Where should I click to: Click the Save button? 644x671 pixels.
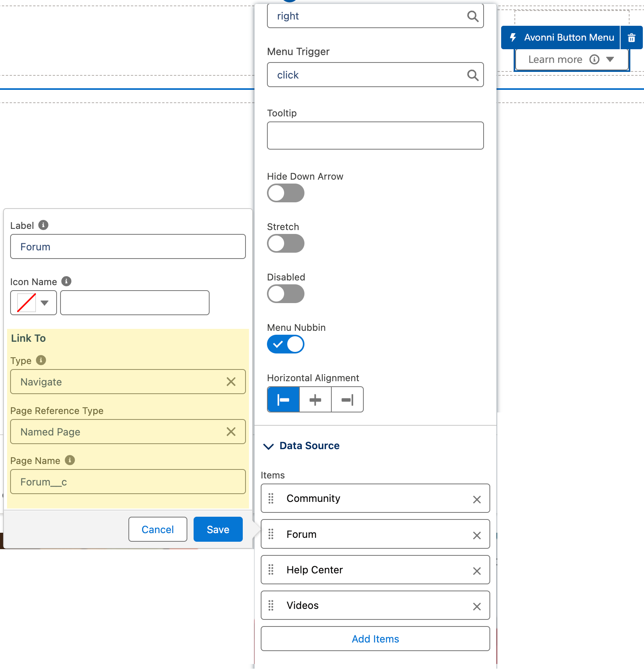(x=218, y=530)
